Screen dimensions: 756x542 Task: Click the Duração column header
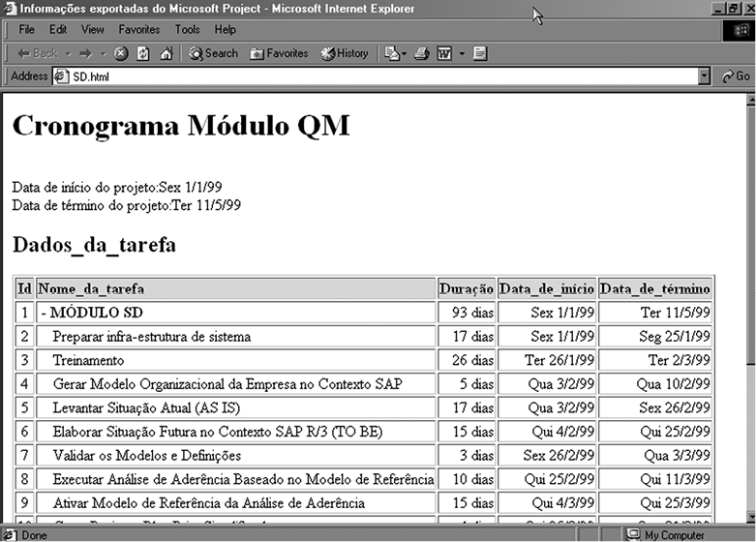tap(467, 288)
